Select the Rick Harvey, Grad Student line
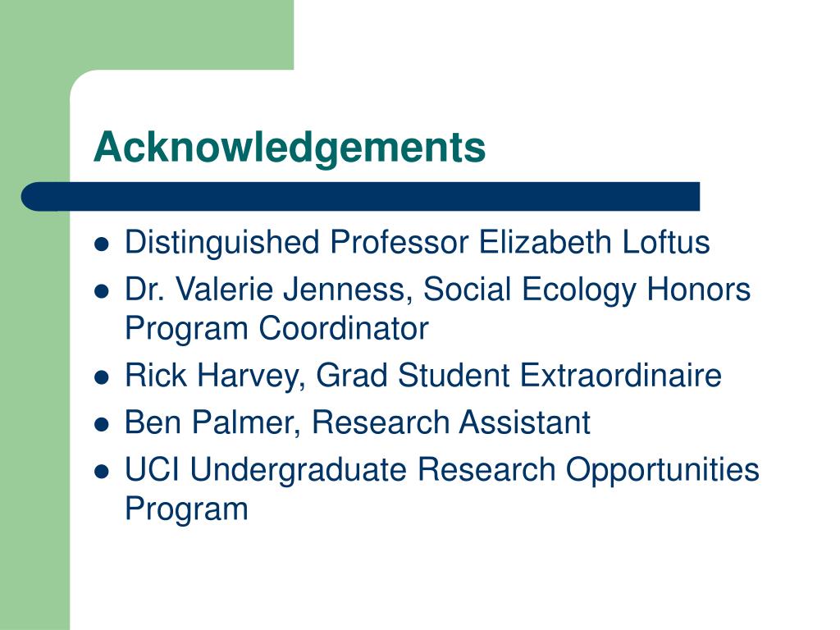The width and height of the screenshot is (840, 630). click(423, 376)
